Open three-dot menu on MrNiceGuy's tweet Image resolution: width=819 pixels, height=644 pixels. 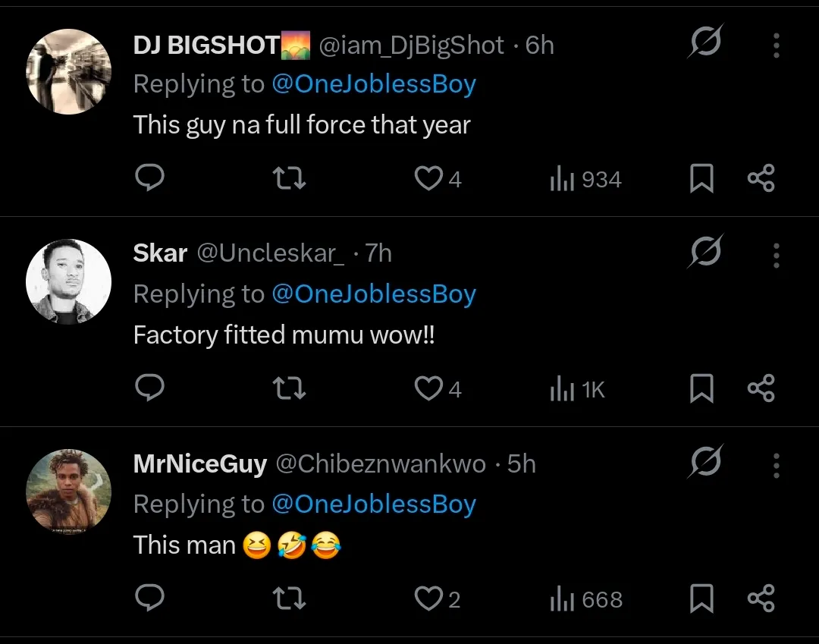(777, 466)
